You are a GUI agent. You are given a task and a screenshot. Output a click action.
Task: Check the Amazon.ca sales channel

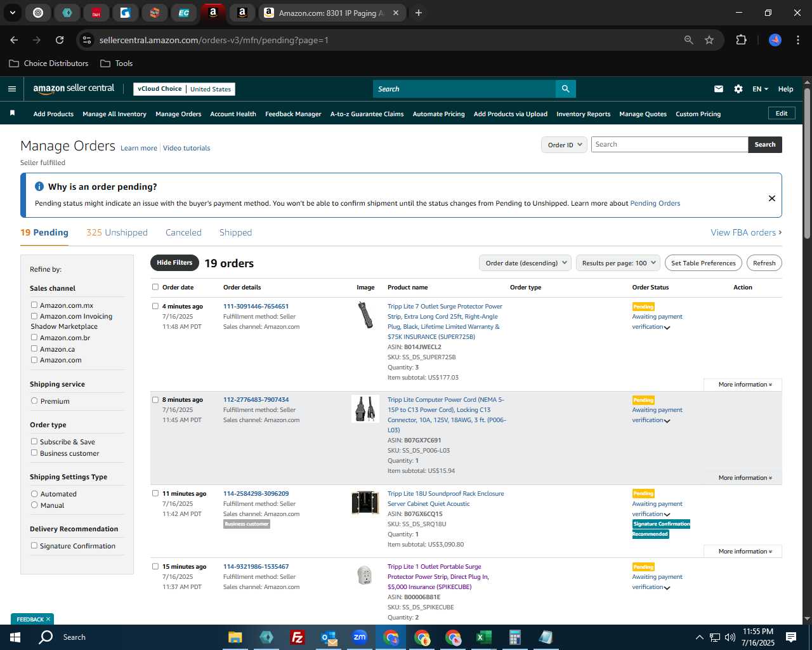[x=34, y=348]
